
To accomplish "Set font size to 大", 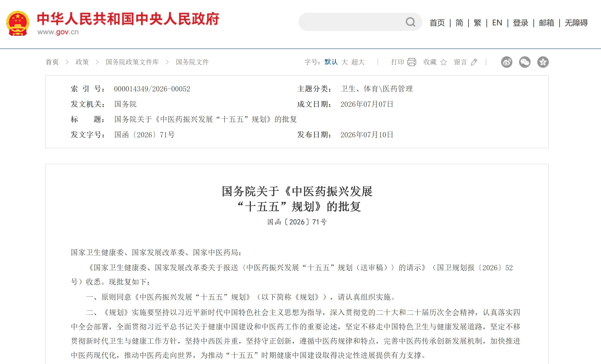I will click(345, 62).
